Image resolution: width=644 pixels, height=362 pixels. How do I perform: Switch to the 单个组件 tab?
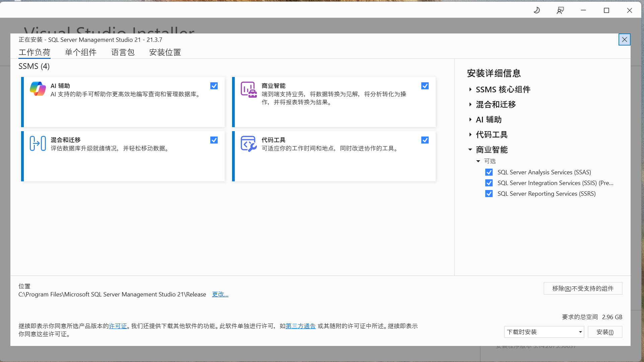coord(80,52)
